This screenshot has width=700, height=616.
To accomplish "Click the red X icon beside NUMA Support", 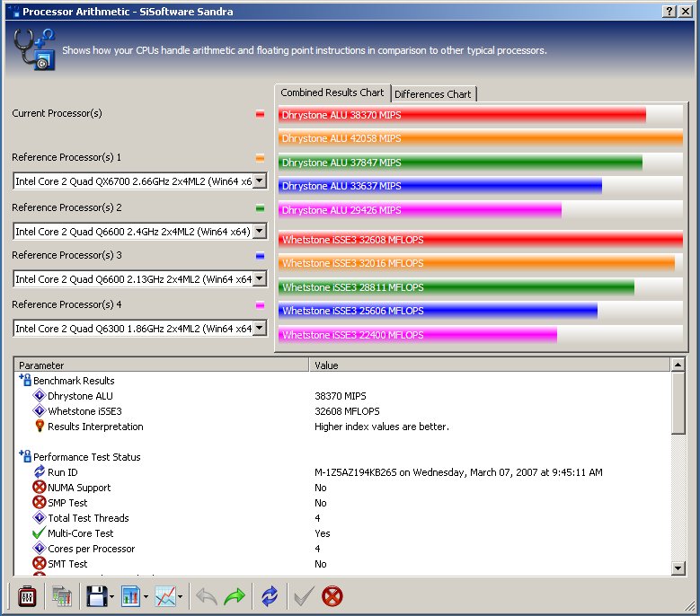I will coord(40,487).
